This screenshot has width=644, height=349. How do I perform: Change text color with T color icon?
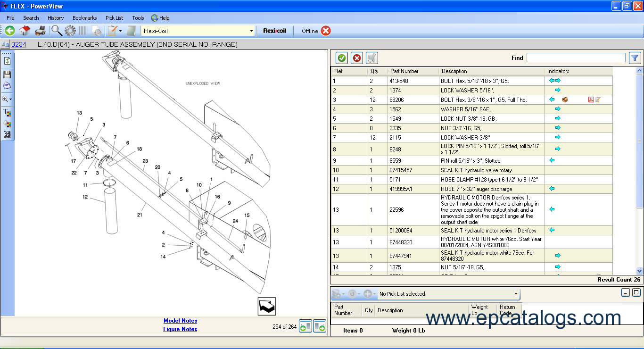click(7, 112)
